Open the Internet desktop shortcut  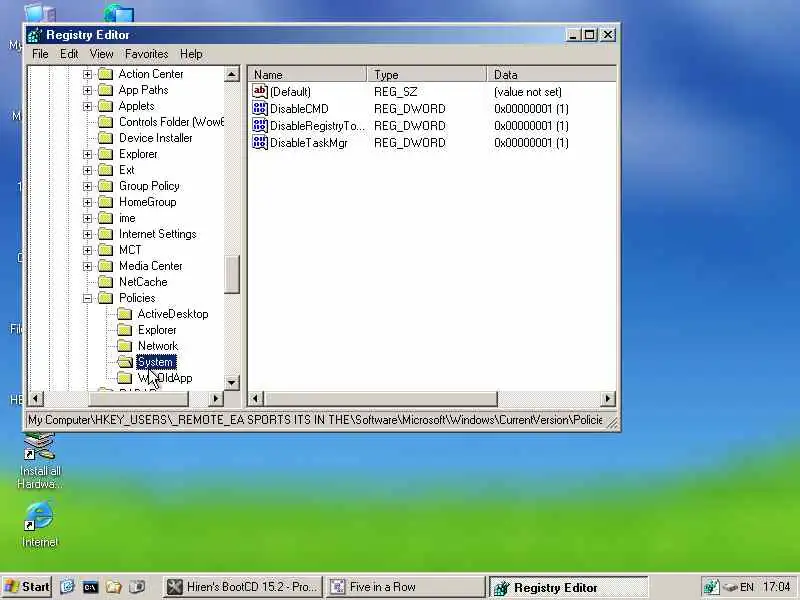tap(39, 524)
